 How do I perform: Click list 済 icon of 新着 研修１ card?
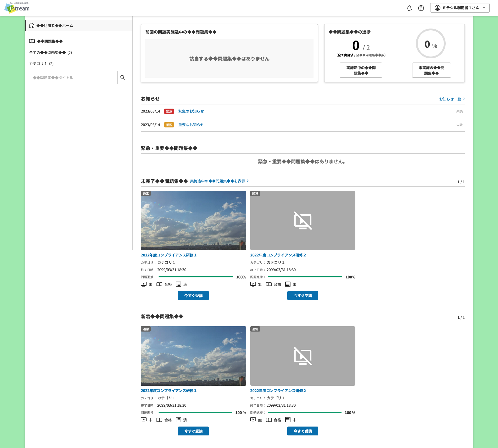click(x=178, y=420)
